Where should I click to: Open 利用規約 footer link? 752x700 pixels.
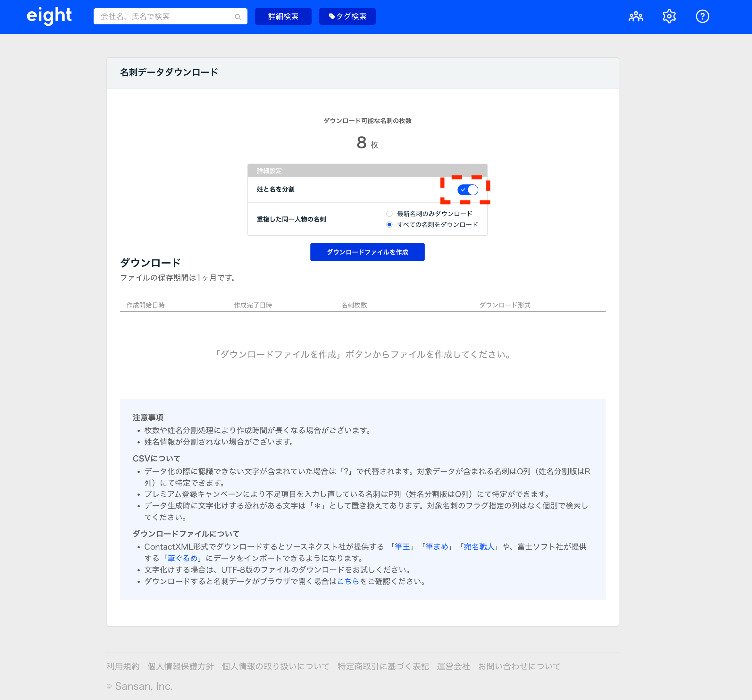[x=123, y=666]
